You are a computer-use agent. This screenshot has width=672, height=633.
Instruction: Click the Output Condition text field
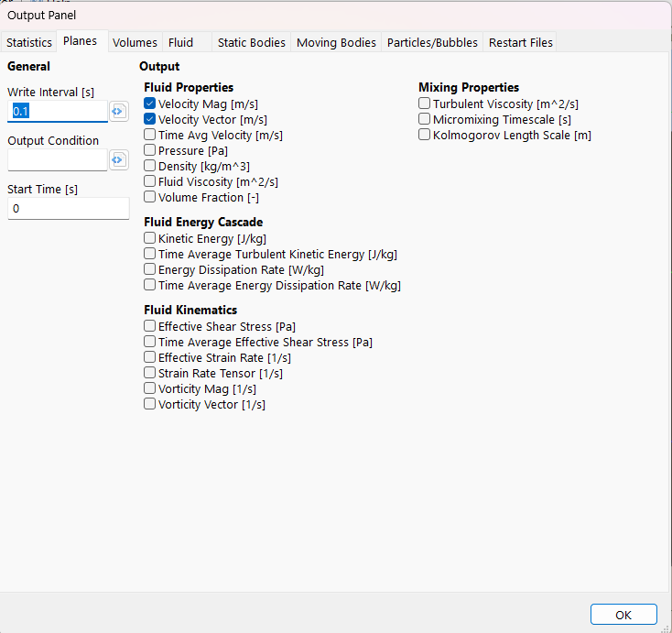pos(58,160)
